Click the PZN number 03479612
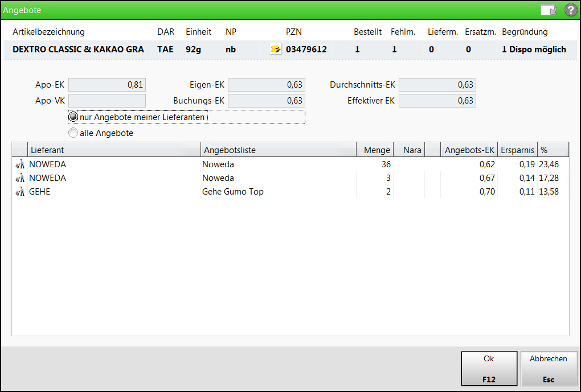This screenshot has width=581, height=392. (306, 49)
